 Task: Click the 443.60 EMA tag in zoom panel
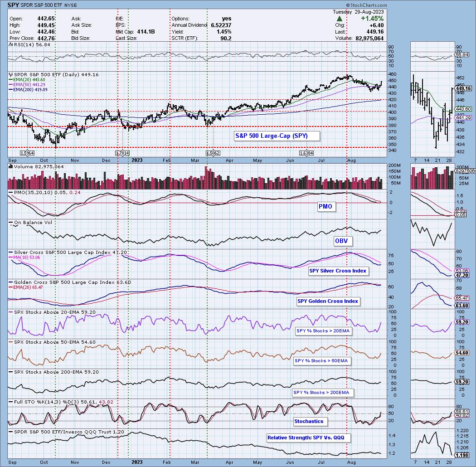pos(464,109)
